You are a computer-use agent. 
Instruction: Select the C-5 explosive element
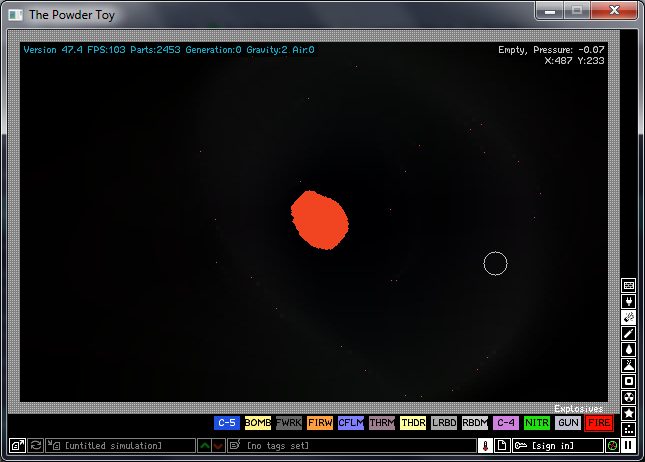[x=227, y=423]
